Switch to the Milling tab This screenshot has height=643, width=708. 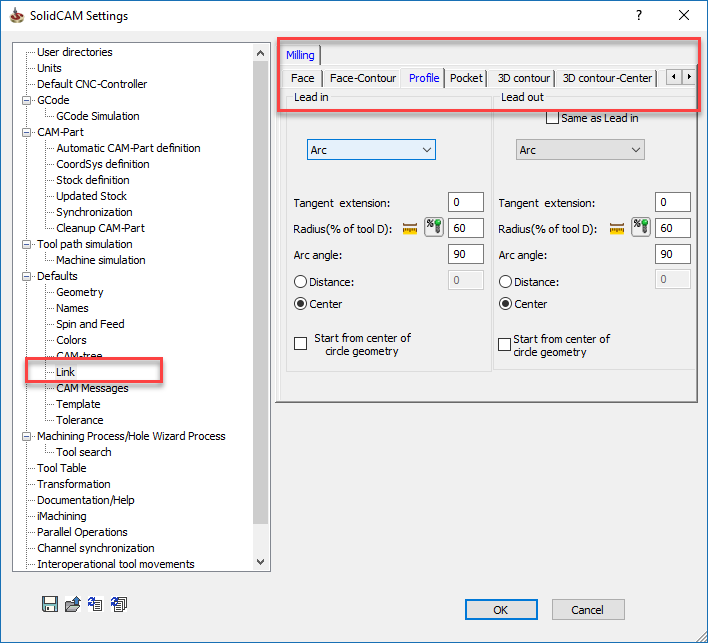point(300,55)
